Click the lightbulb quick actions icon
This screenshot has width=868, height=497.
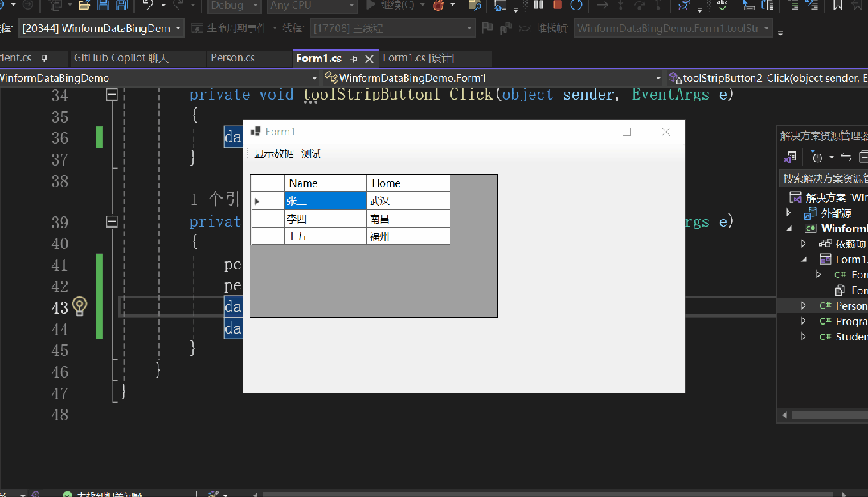80,306
